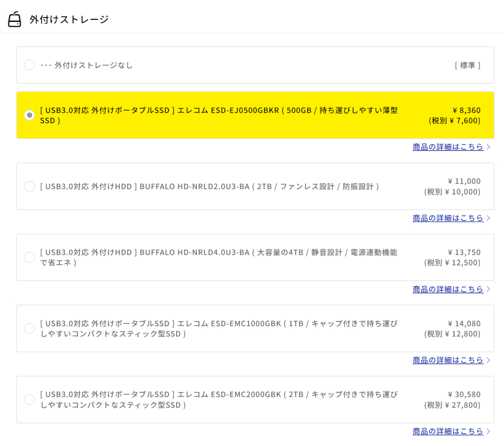Image resolution: width=504 pixels, height=446 pixels.
Task: Click the 外付けストレージ section heading
Action: pos(69,19)
